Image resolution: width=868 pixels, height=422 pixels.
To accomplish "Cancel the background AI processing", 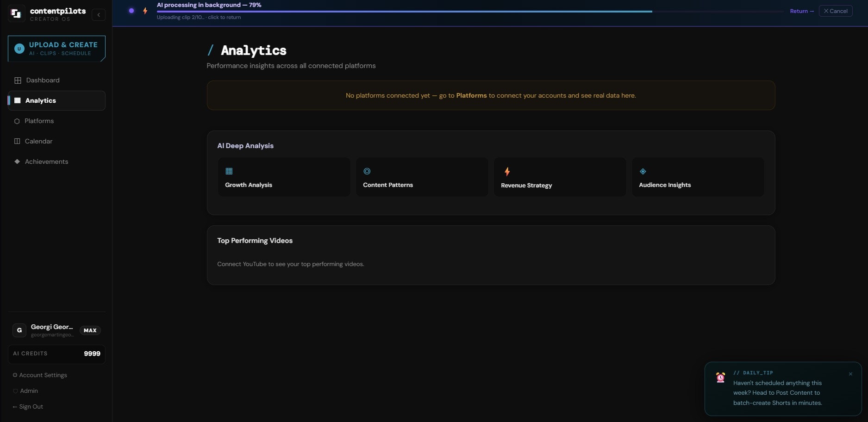I will (836, 11).
